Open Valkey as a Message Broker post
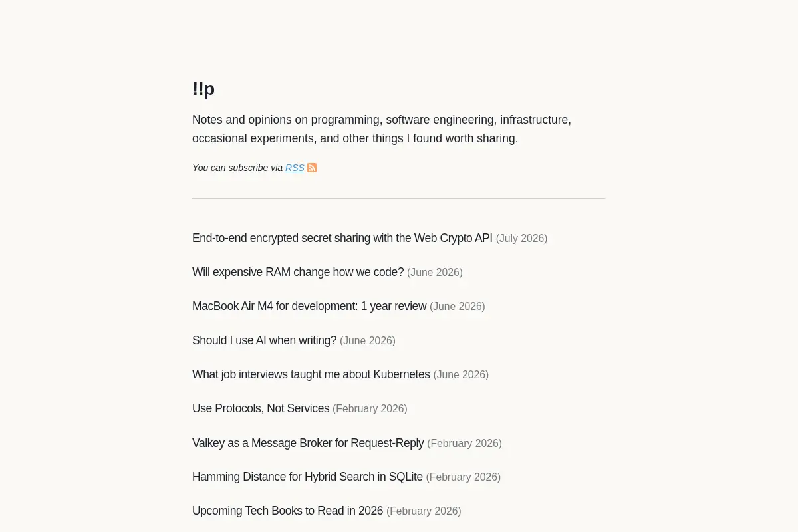 coord(308,443)
